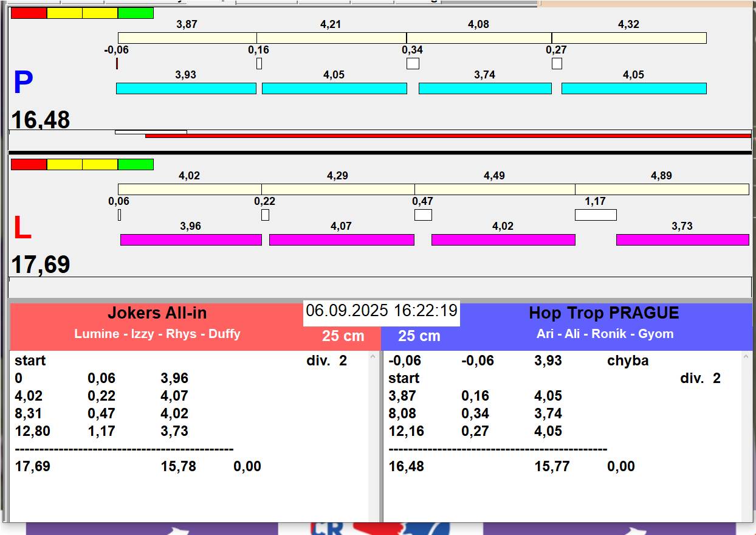
Task: Click the 06.09.2025 16:22:19 timestamp
Action: click(382, 311)
